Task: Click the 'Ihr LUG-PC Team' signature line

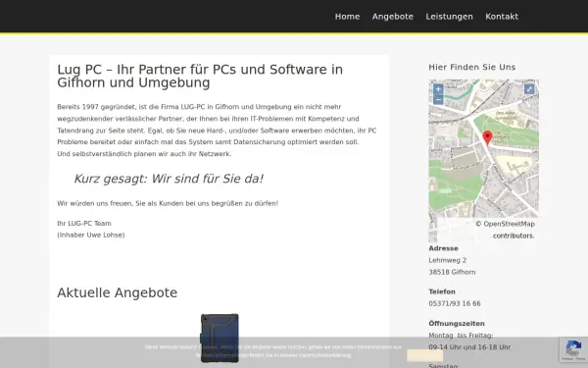Action: [x=84, y=224]
